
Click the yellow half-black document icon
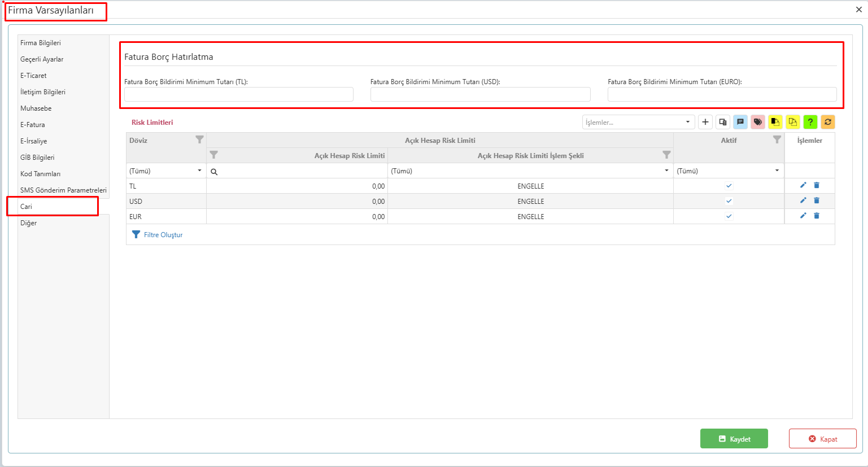pyautogui.click(x=775, y=122)
